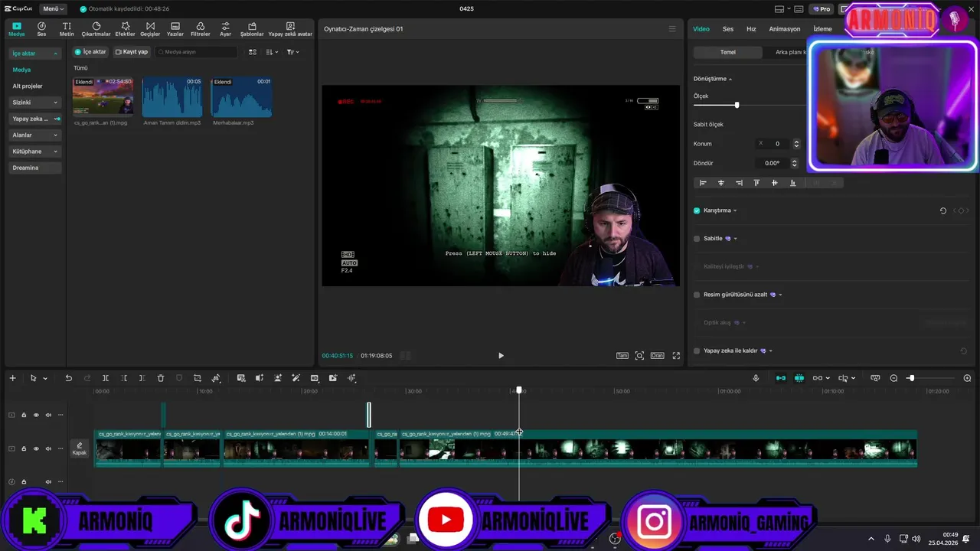980x551 pixels.
Task: Switch to the Hız inspector tab
Action: pyautogui.click(x=751, y=29)
